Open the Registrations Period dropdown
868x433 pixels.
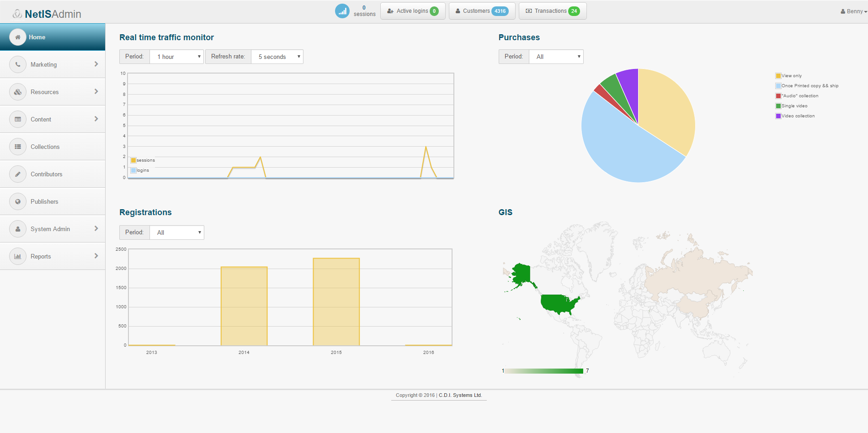coord(177,232)
